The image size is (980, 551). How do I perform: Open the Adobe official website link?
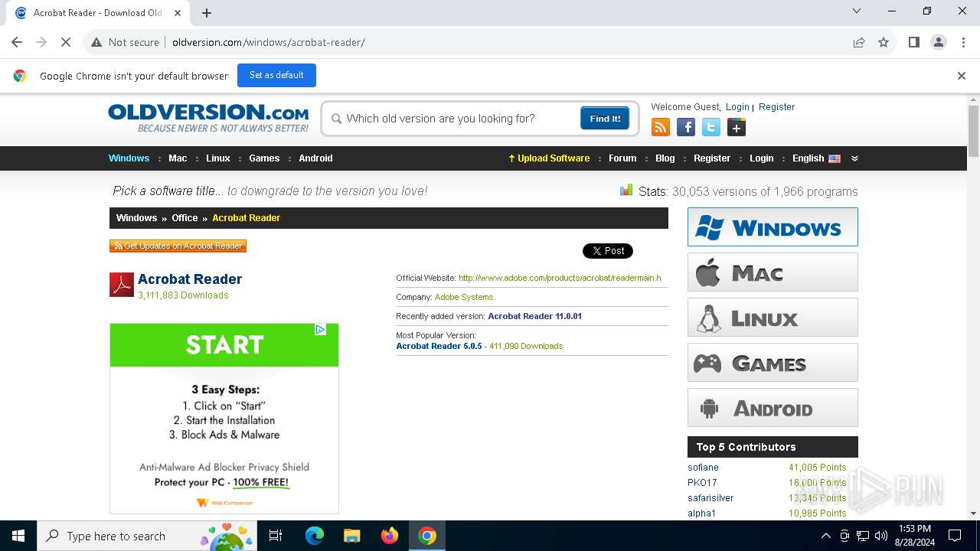click(x=560, y=278)
